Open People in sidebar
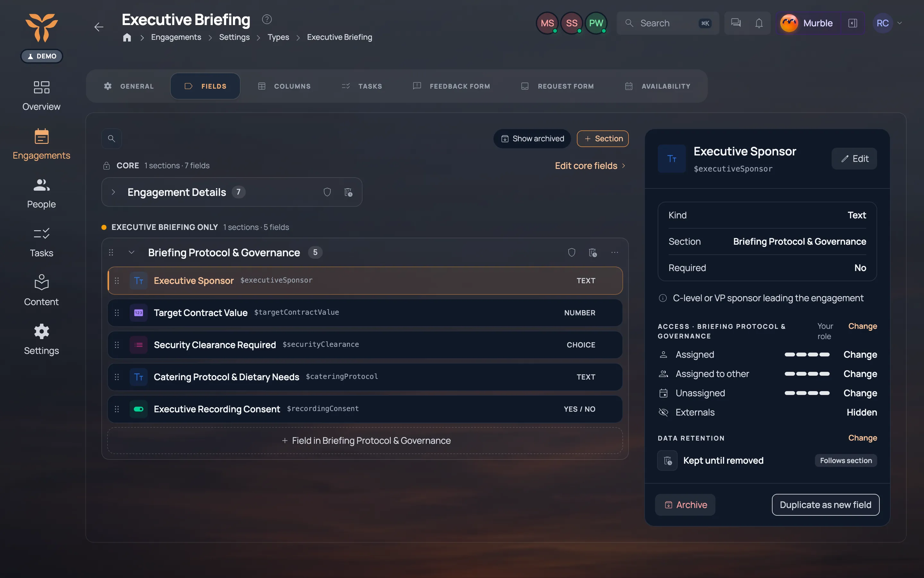The height and width of the screenshot is (578, 924). 41,193
